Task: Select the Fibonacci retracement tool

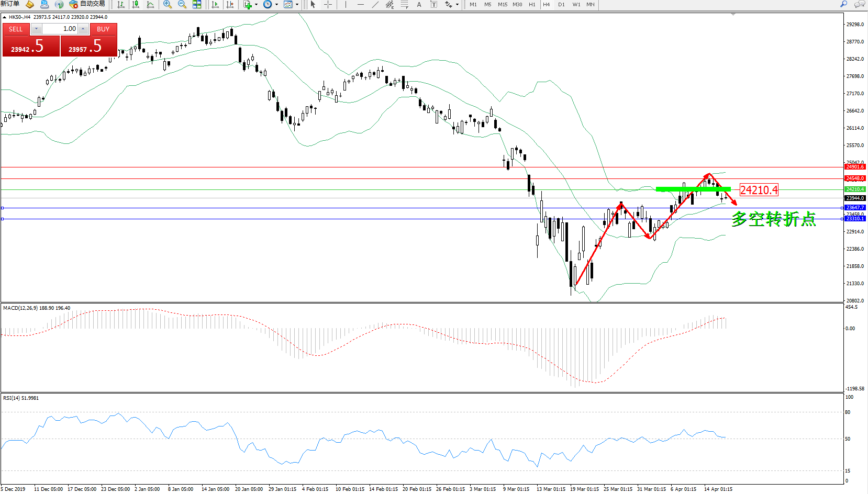Action: [x=404, y=4]
